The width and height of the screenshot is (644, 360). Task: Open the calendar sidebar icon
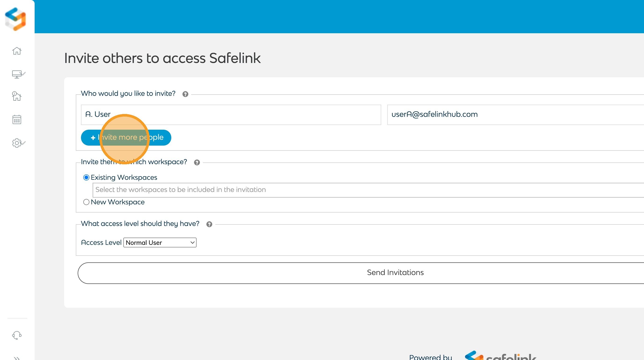(x=17, y=120)
